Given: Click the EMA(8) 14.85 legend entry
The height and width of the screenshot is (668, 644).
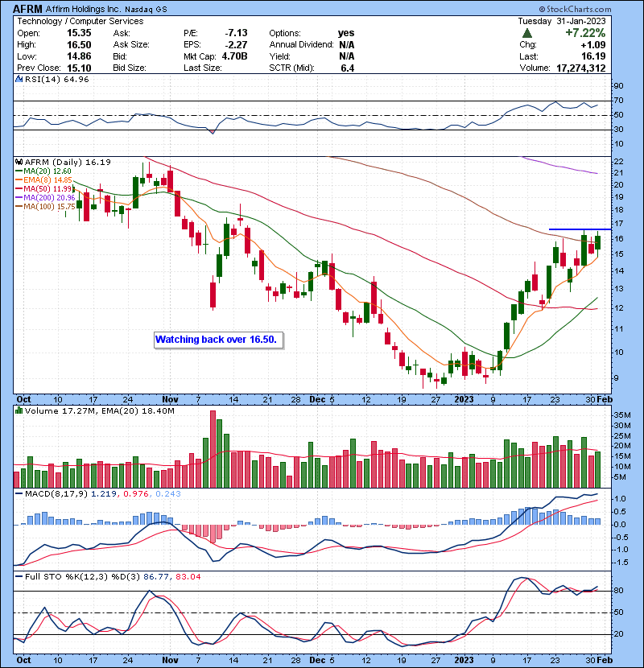Looking at the screenshot, I should tap(43, 179).
